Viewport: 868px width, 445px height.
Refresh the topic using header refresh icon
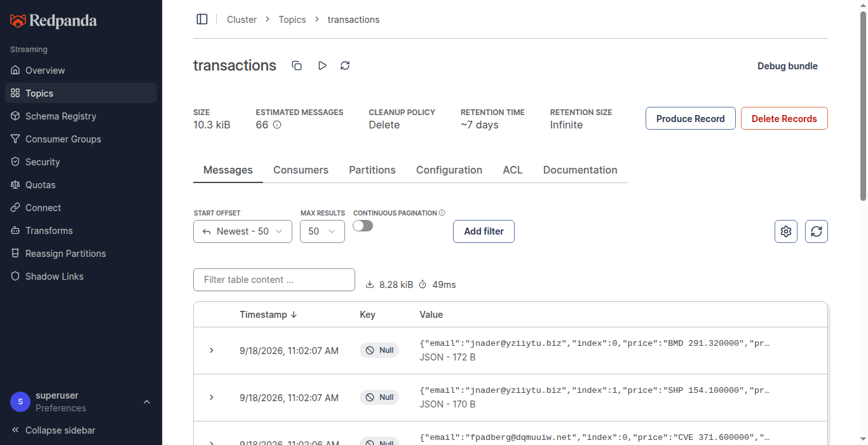point(345,65)
